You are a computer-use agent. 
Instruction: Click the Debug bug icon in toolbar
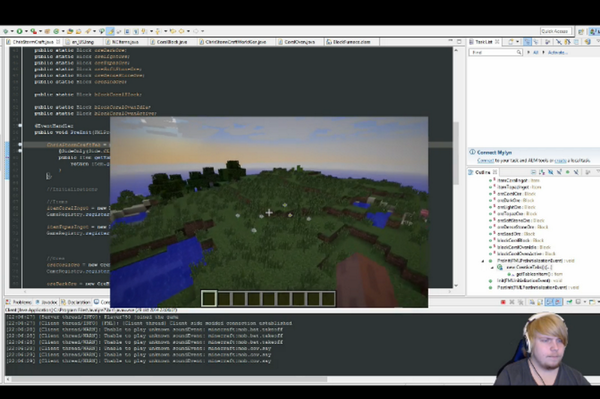5,31
